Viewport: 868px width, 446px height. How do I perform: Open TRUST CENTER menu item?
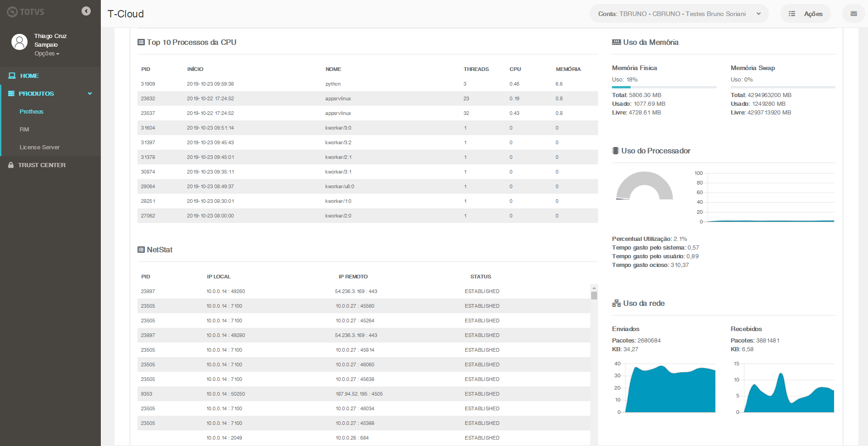tap(42, 165)
